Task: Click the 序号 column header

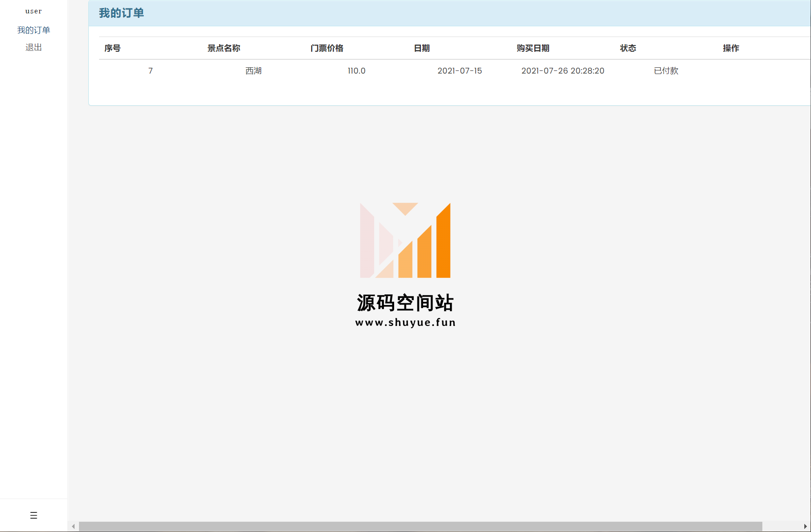Action: tap(112, 48)
